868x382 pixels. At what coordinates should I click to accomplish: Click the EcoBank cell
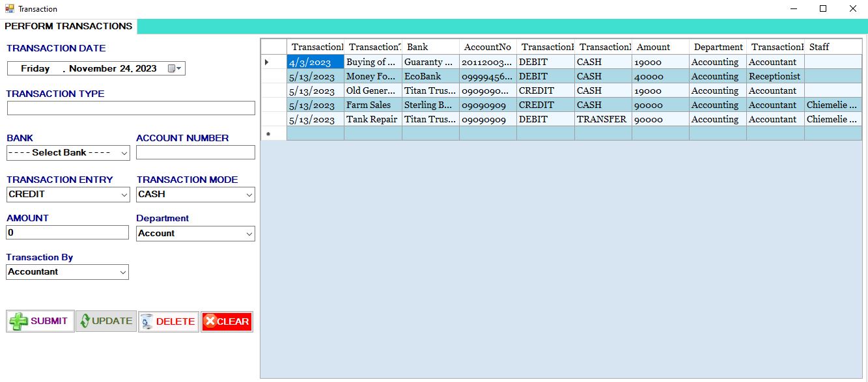point(430,76)
